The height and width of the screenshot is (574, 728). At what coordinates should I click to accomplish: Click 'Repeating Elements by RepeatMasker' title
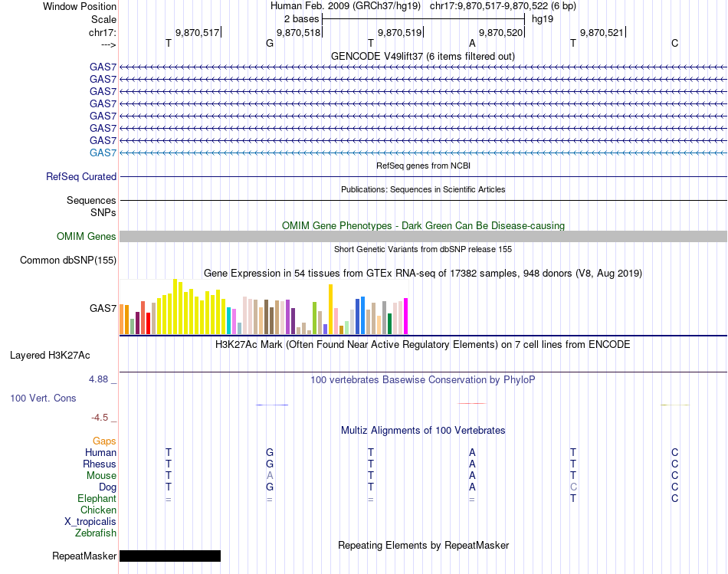click(x=423, y=545)
